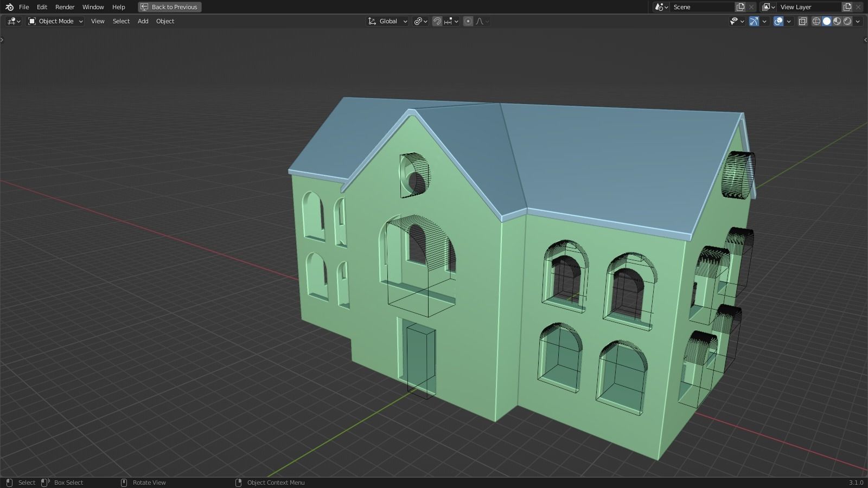The image size is (868, 488).
Task: Open the snap-to settings dropdown
Action: click(x=451, y=21)
